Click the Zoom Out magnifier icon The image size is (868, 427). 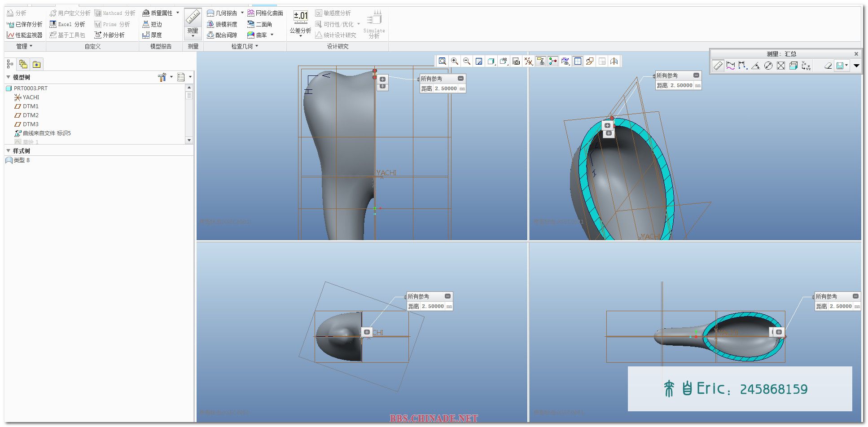pos(467,61)
